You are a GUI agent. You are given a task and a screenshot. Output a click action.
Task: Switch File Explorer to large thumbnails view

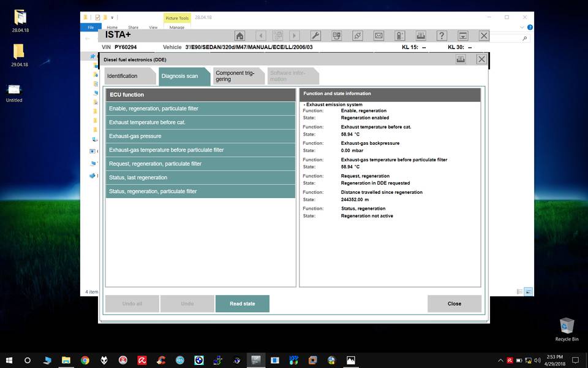pos(529,291)
